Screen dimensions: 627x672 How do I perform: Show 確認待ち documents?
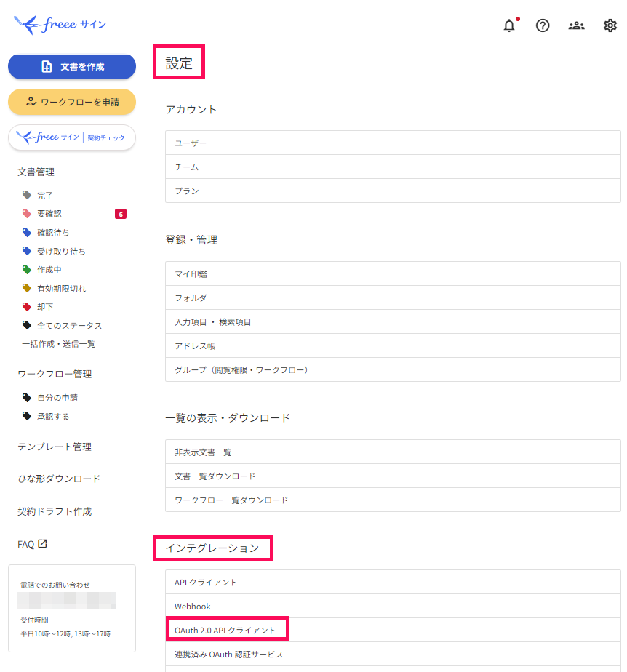[53, 233]
